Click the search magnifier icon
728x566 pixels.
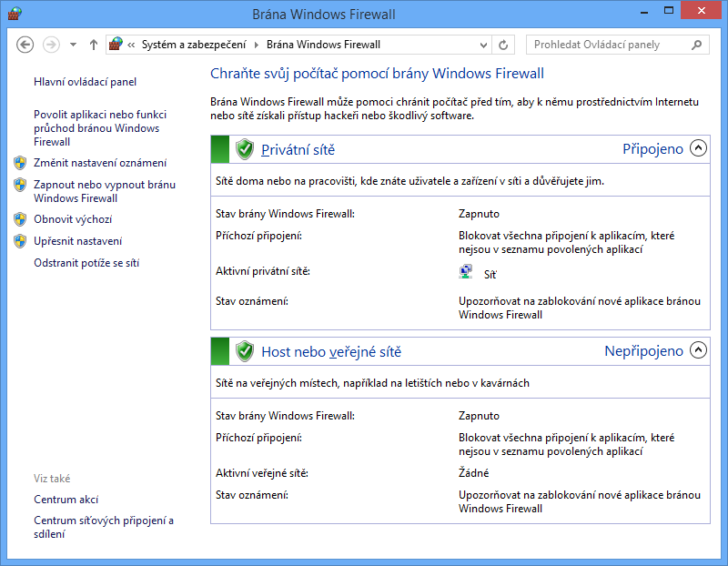pos(697,45)
